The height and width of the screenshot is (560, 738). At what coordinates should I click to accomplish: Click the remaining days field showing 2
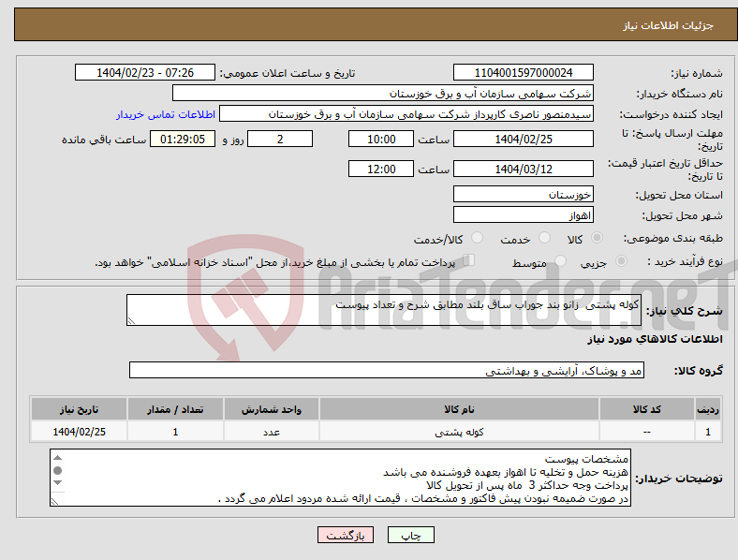pyautogui.click(x=280, y=139)
